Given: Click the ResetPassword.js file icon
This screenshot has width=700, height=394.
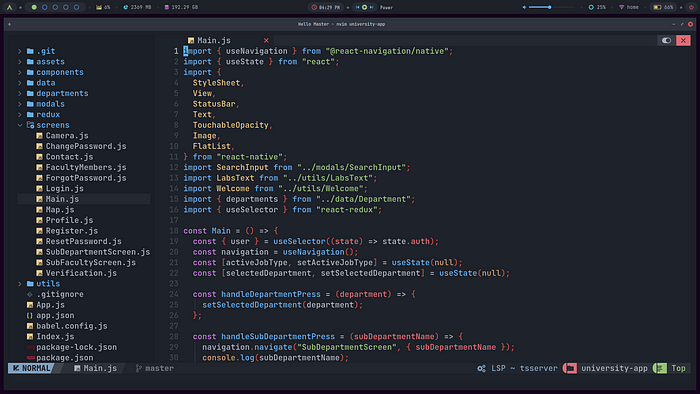Looking at the screenshot, I should coord(39,241).
